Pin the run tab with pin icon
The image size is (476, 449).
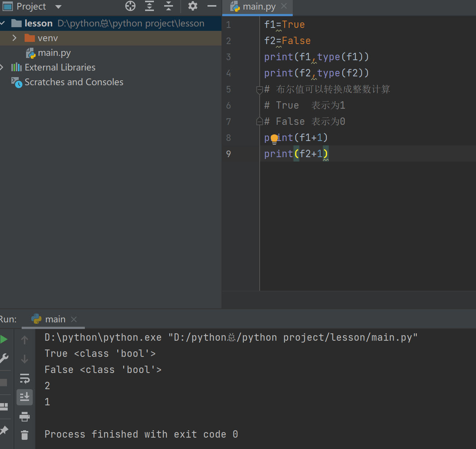[4, 430]
